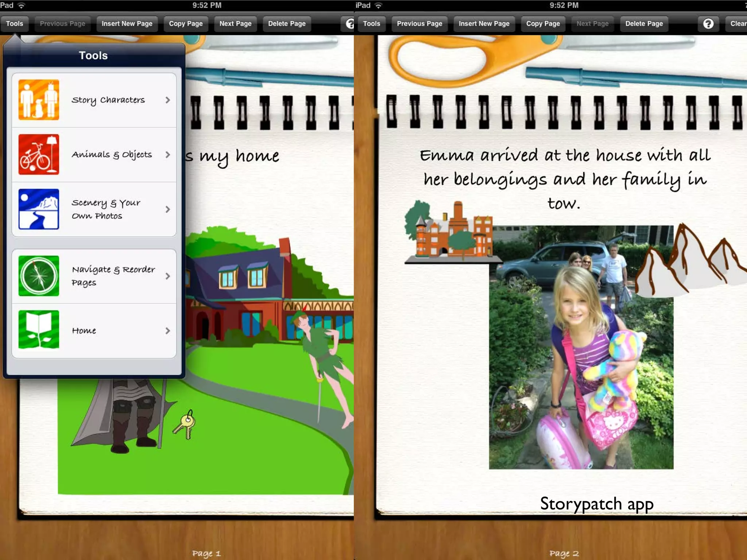
Task: Click the 9:52 PM clock on left screen
Action: (207, 5)
